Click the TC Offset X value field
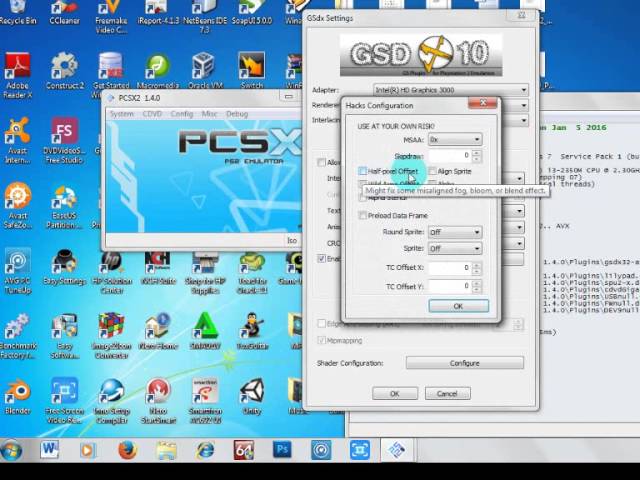640x480 pixels. [450, 268]
